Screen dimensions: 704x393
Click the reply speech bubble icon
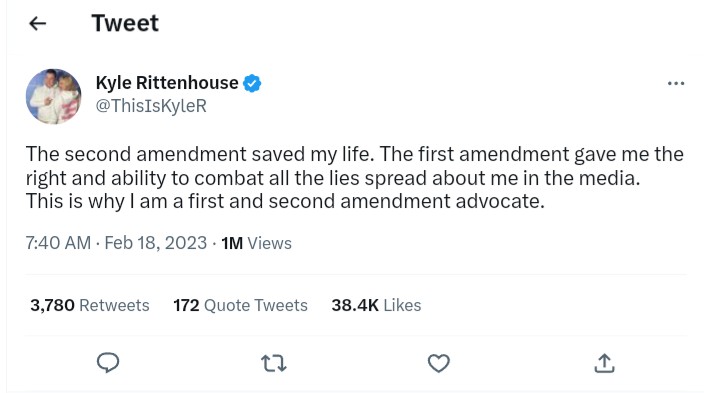[x=108, y=363]
